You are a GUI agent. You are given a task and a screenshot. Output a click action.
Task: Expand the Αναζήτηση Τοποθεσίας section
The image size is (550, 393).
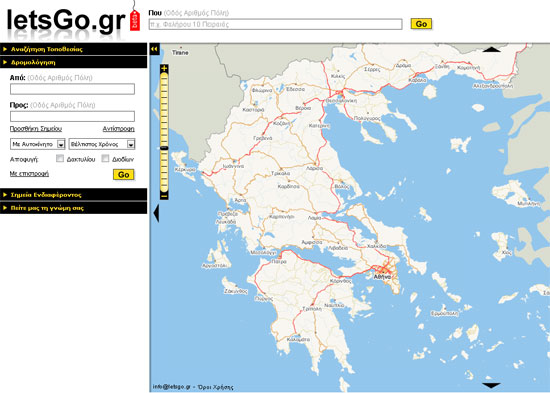(x=74, y=49)
